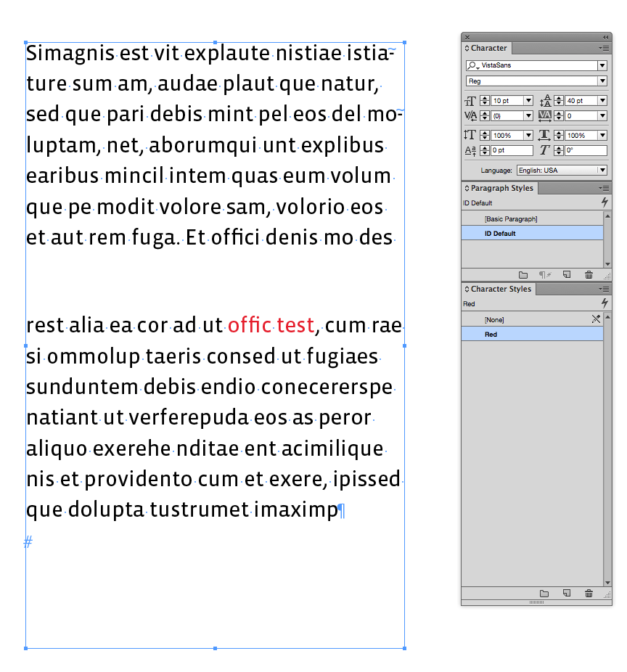Click the '#' end-of-story marker
This screenshot has width=627, height=672.
(x=28, y=542)
